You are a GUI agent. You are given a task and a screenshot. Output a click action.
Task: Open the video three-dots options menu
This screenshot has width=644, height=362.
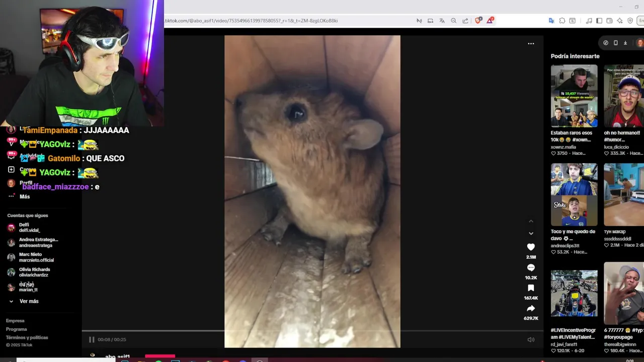531,44
